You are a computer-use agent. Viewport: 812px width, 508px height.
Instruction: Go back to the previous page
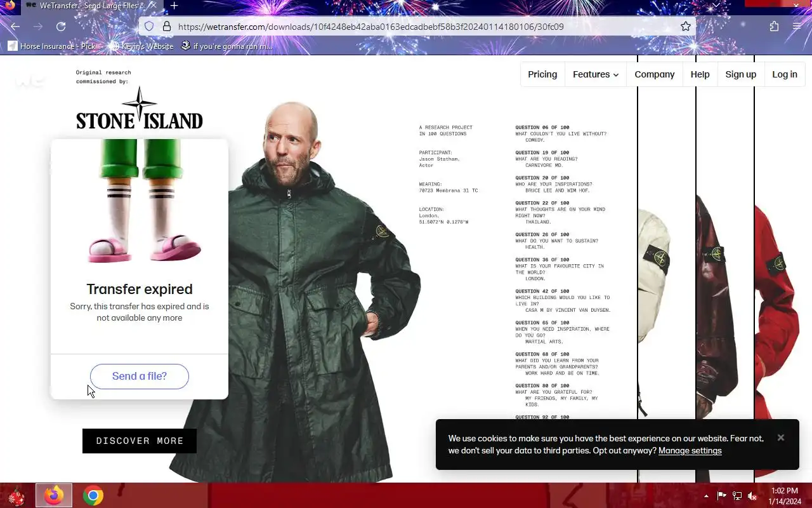(x=15, y=27)
